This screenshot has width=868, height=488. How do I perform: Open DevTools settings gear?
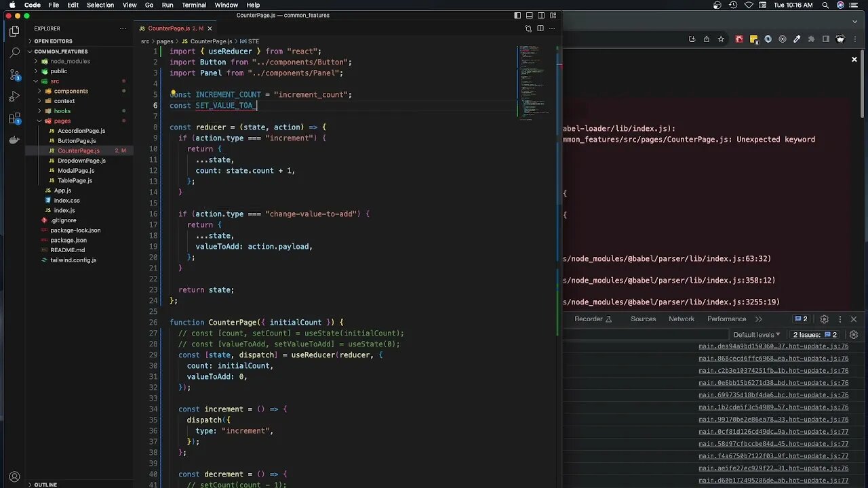click(825, 319)
